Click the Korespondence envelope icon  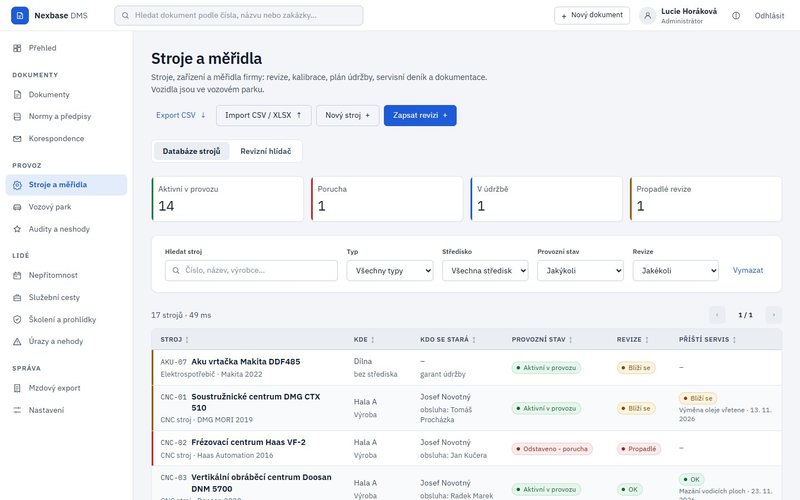coord(17,138)
